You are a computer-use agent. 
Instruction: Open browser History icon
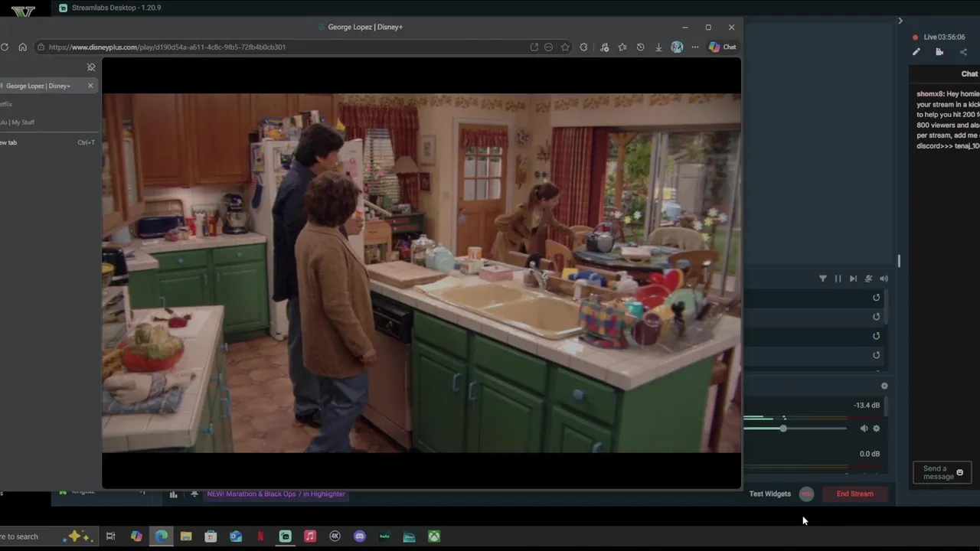(x=640, y=47)
